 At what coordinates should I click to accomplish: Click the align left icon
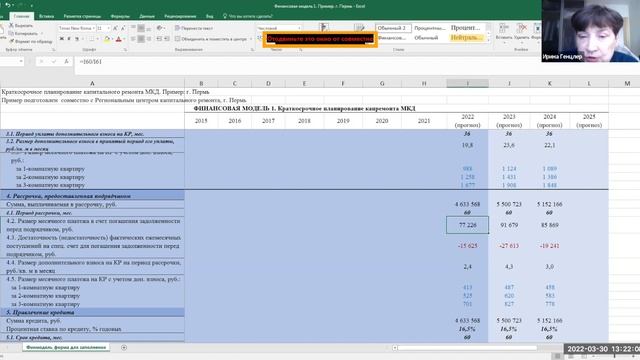point(133,39)
